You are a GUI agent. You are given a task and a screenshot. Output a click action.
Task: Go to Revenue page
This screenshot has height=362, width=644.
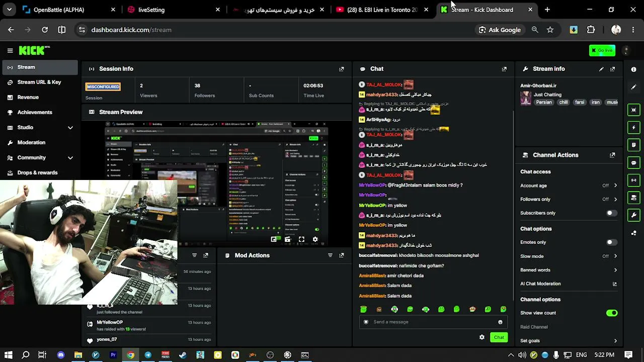[x=39, y=98]
